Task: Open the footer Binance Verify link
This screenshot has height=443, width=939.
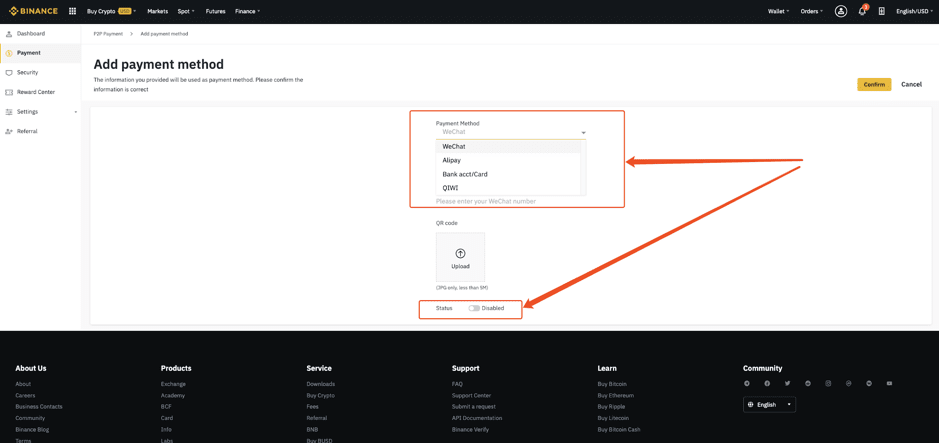Action: (x=470, y=430)
